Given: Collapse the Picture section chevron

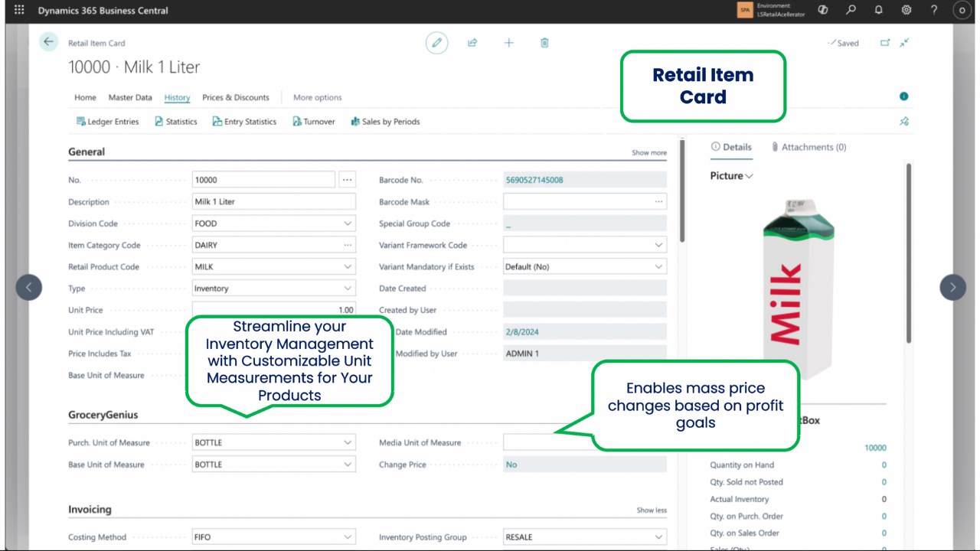Looking at the screenshot, I should [x=749, y=176].
